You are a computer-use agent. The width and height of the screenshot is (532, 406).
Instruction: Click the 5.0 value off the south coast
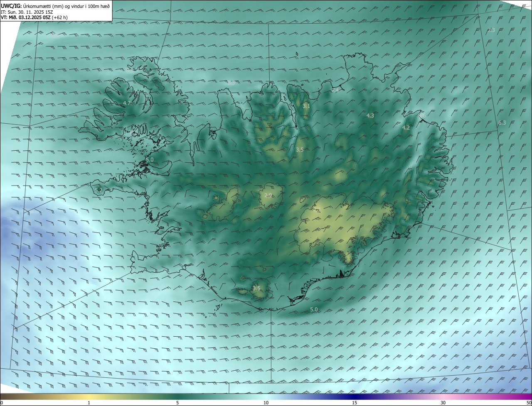point(314,309)
